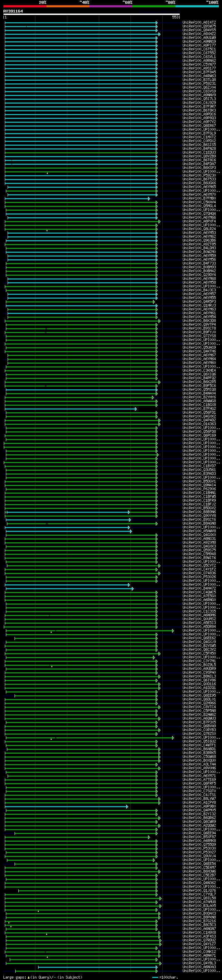This screenshot has width=222, height=980.
Task: Choose hit UniRef100_A4RMK8
Action: (199, 840)
